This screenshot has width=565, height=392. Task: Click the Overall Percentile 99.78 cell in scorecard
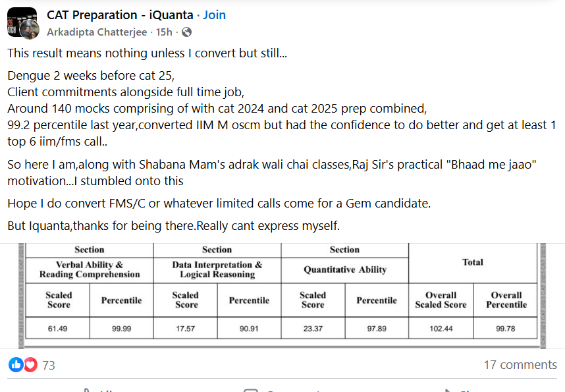[x=506, y=329]
